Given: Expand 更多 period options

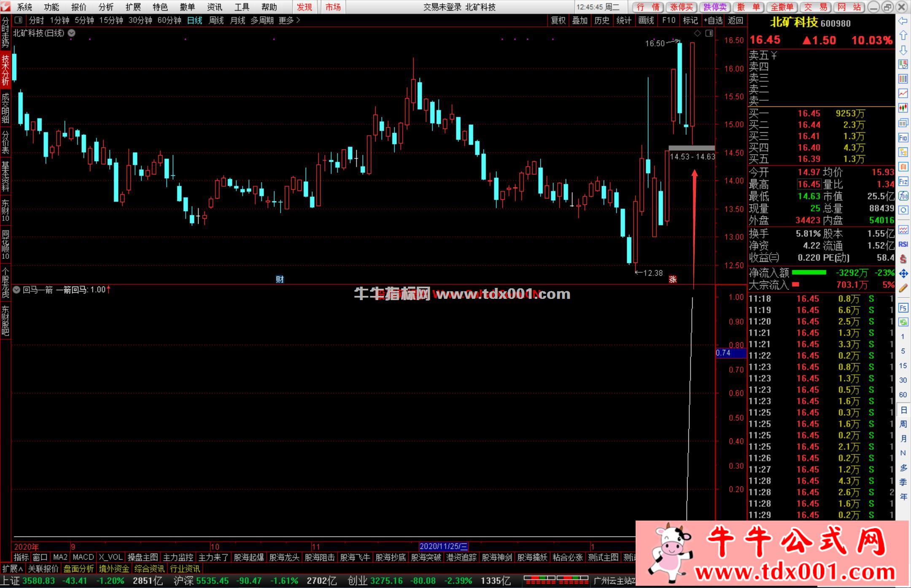Looking at the screenshot, I should click(289, 20).
